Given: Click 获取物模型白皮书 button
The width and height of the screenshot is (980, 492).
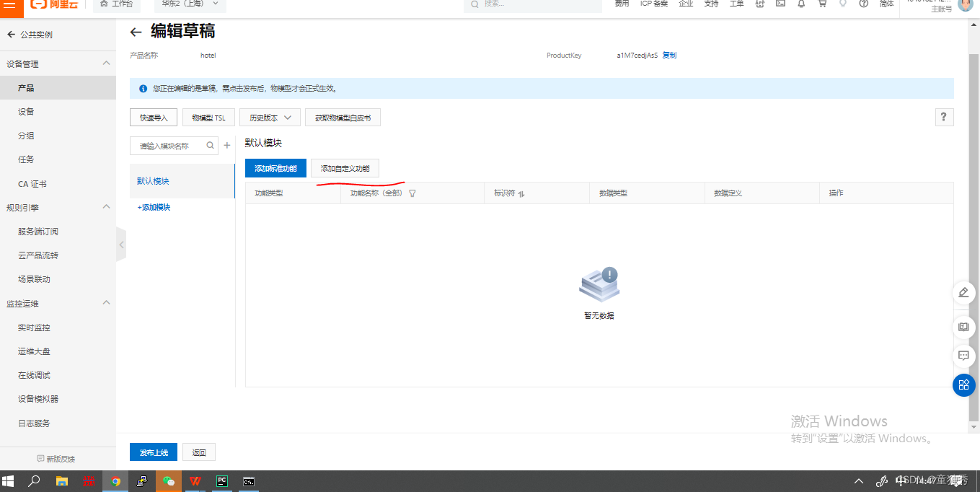Looking at the screenshot, I should (343, 118).
